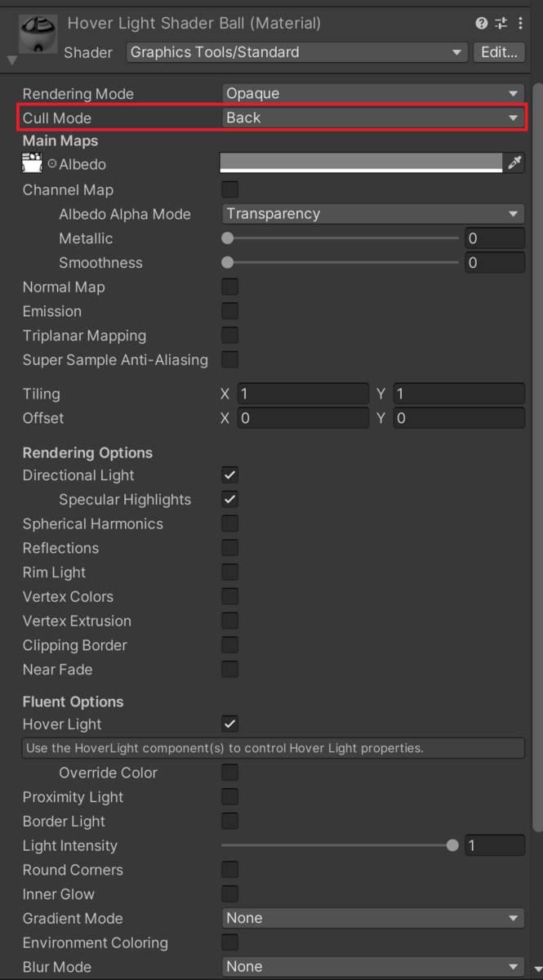Open the shader help via question mark icon
Viewport: 543px width, 980px height.
[481, 22]
